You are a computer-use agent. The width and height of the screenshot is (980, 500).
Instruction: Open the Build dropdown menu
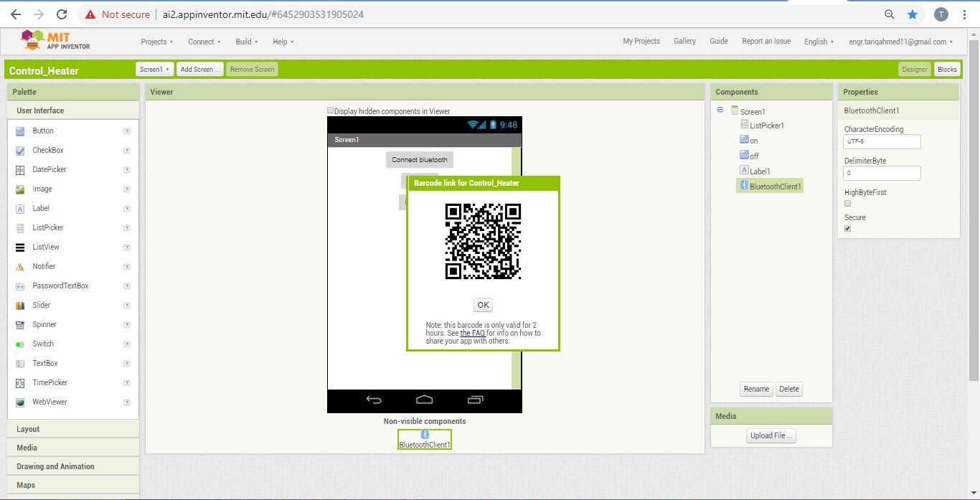click(247, 42)
